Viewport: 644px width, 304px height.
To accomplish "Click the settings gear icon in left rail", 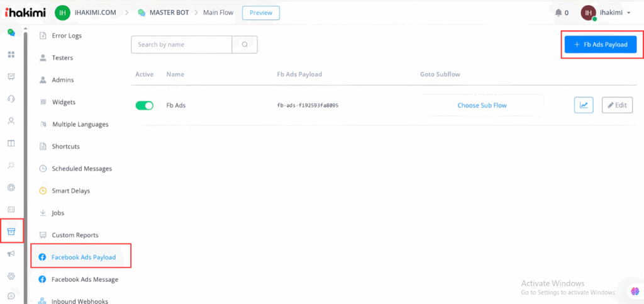I will 11,276.
